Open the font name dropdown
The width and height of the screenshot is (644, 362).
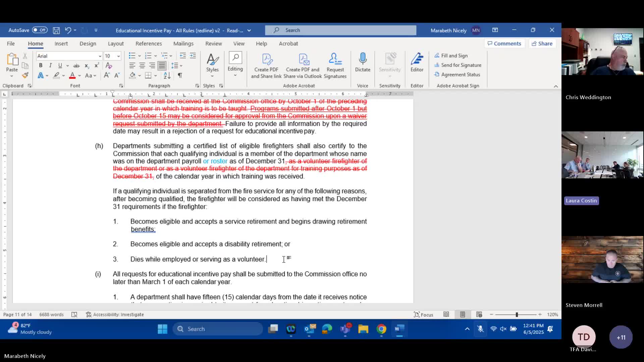[x=100, y=56]
